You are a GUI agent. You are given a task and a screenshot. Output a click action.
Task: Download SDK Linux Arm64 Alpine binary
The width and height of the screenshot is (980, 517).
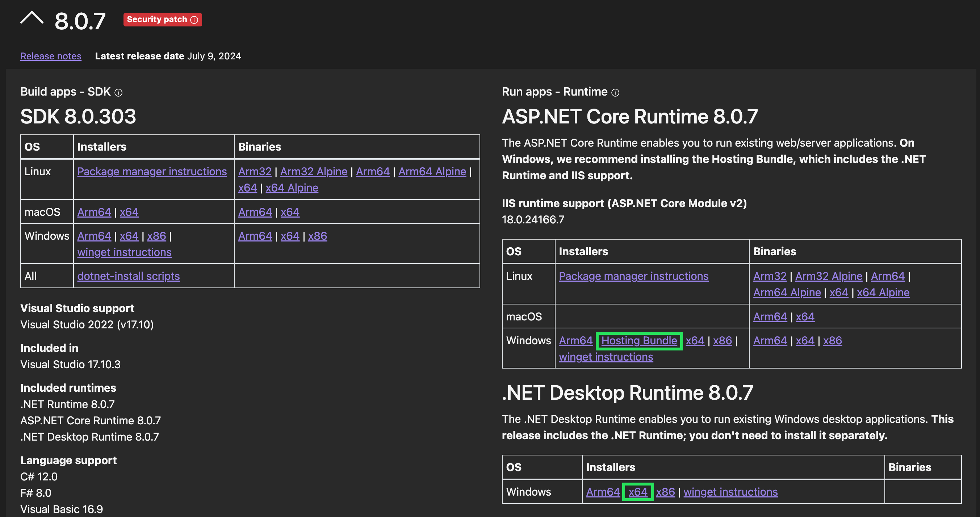pos(432,172)
